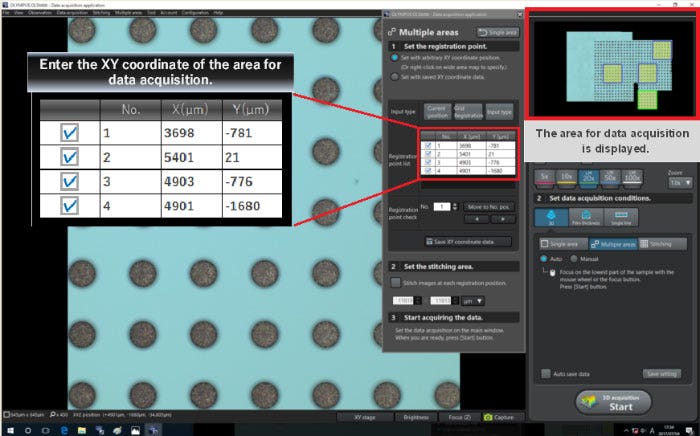This screenshot has height=436, width=700.
Task: Select 'Set with saved XY coordinate data'
Action: [394, 77]
